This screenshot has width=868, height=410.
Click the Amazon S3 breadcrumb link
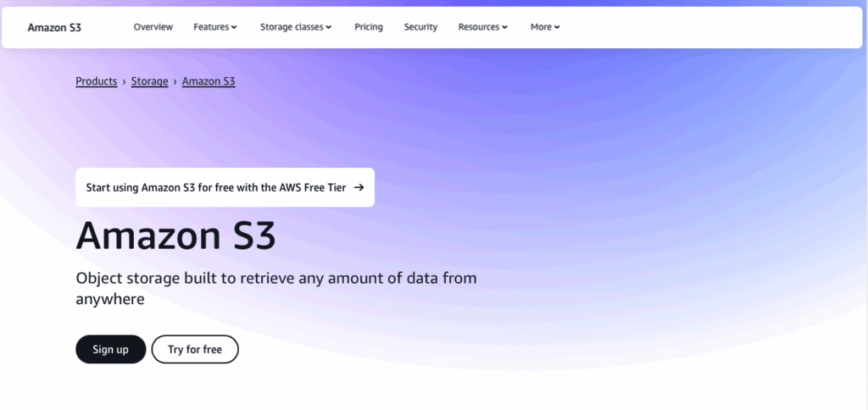click(x=209, y=81)
